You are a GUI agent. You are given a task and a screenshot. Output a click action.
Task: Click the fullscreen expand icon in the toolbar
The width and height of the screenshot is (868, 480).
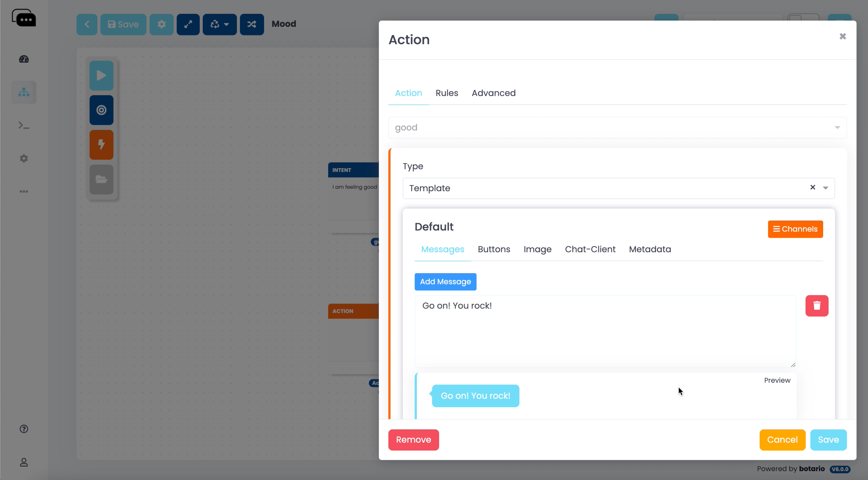click(188, 24)
